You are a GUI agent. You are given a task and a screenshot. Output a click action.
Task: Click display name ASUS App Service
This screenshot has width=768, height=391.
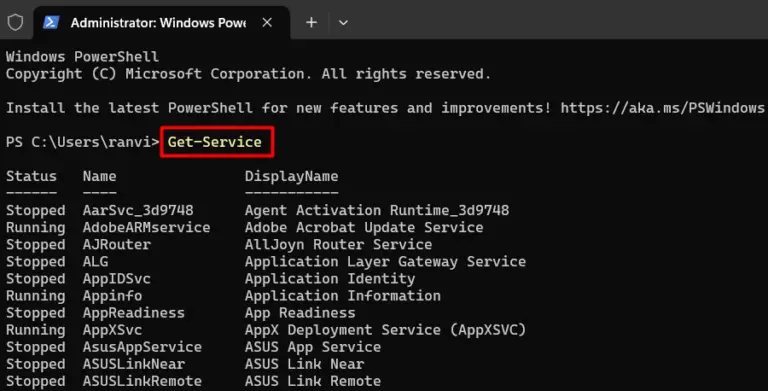coord(313,347)
